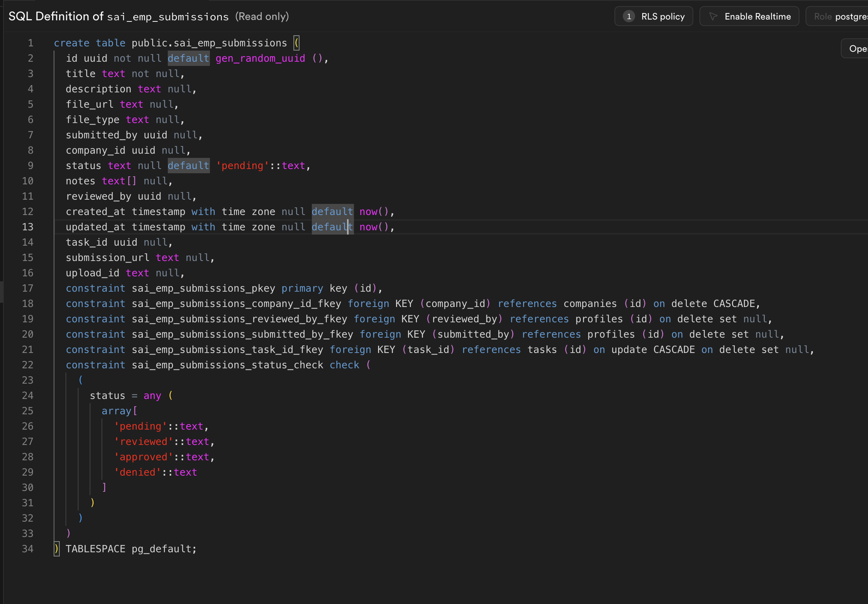
Task: Click the TABLESPACE pg_default text
Action: (x=131, y=549)
